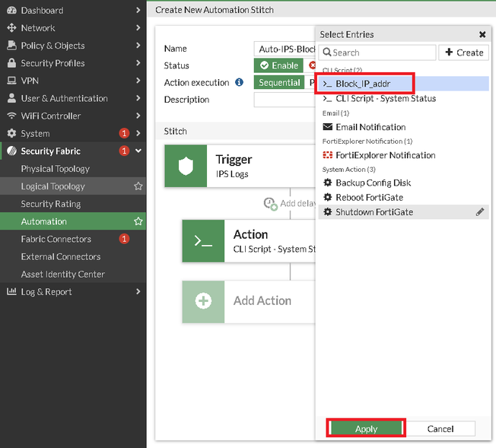Click the pencil edit icon on Shutdown FortiGate
The width and height of the screenshot is (496, 448).
(x=480, y=212)
